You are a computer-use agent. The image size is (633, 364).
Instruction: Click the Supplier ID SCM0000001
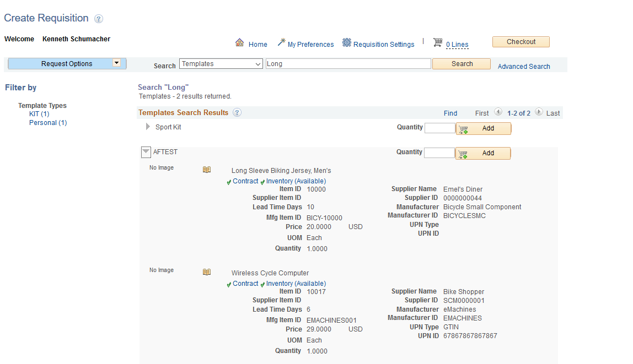(464, 300)
